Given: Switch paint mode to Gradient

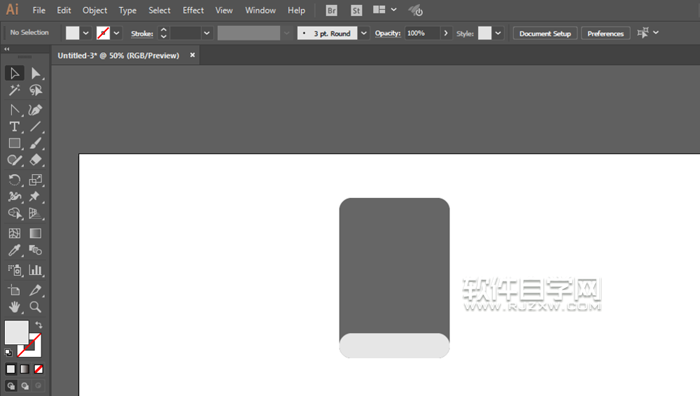Looking at the screenshot, I should click(25, 369).
